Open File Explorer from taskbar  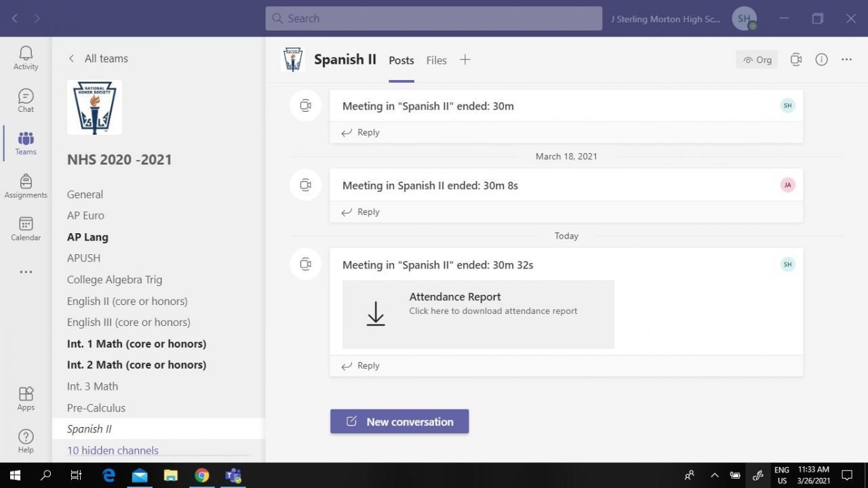click(170, 475)
